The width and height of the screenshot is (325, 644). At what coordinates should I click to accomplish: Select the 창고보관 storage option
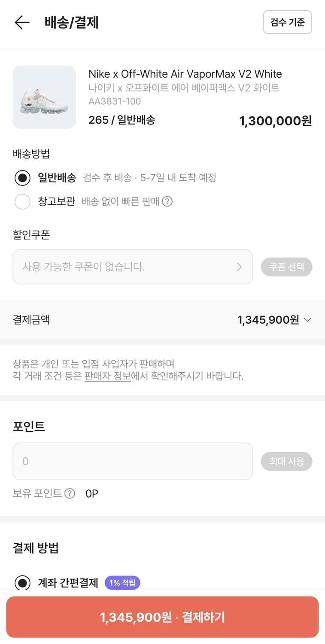point(22,201)
